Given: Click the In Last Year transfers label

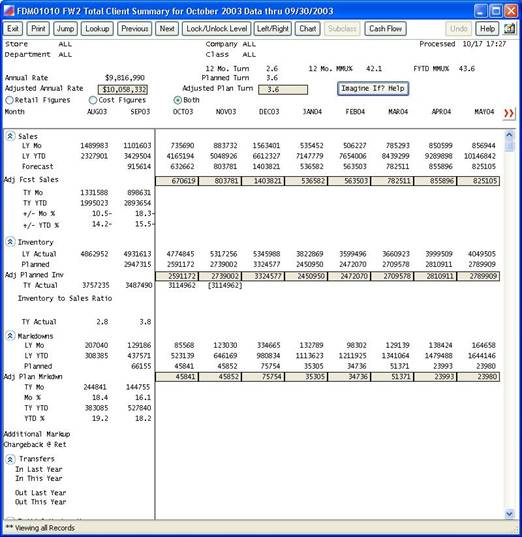Looking at the screenshot, I should pos(39,469).
